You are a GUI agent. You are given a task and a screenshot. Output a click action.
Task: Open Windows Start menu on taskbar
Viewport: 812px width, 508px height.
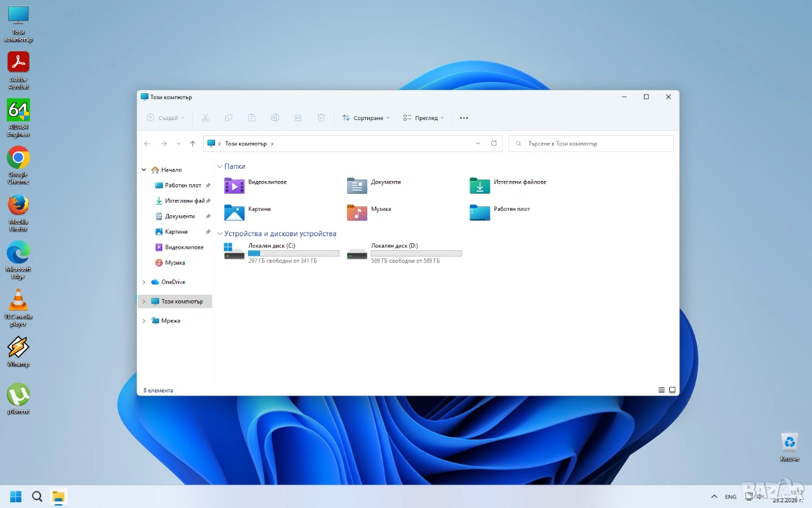(16, 497)
